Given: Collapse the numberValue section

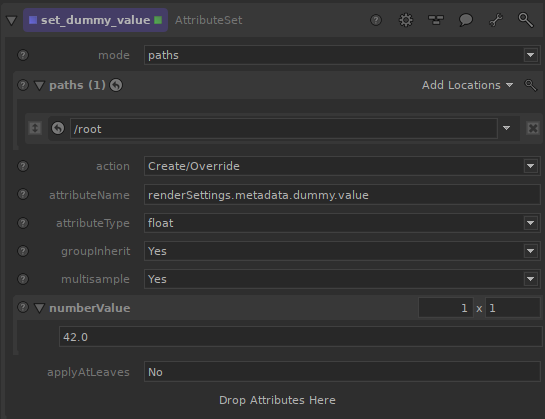Looking at the screenshot, I should (x=39, y=308).
